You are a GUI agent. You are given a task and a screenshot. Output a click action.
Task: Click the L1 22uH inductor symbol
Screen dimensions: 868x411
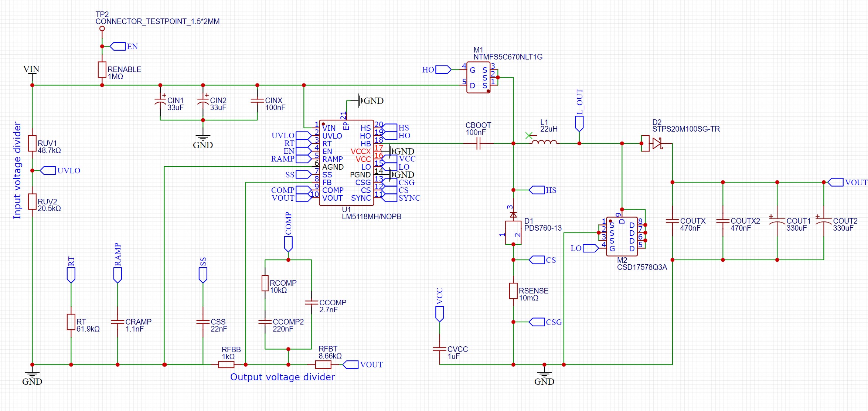pos(544,142)
